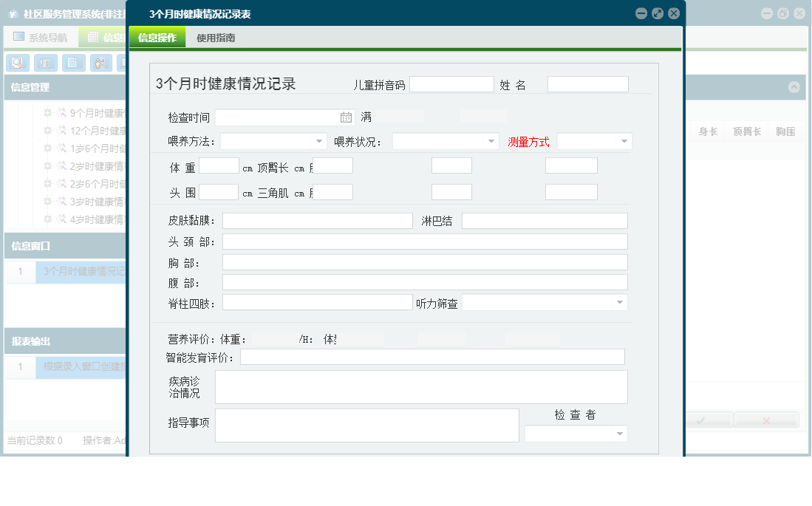Click the user workstation icon on the toolbar
The height and width of the screenshot is (506, 812).
[99, 63]
